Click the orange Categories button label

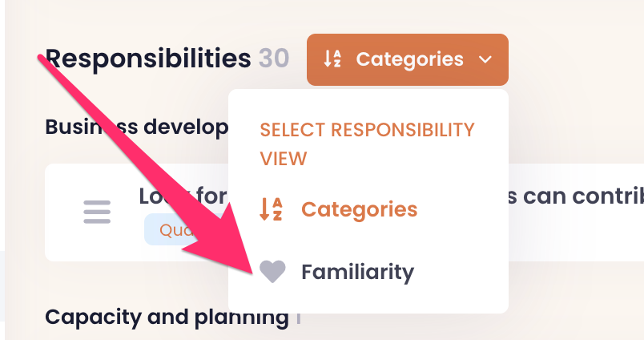point(409,59)
